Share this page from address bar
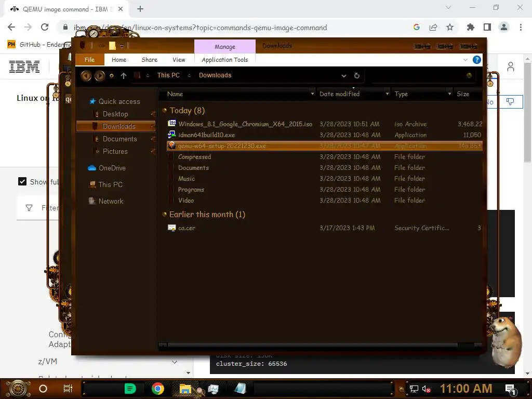The height and width of the screenshot is (399, 532). [x=433, y=27]
